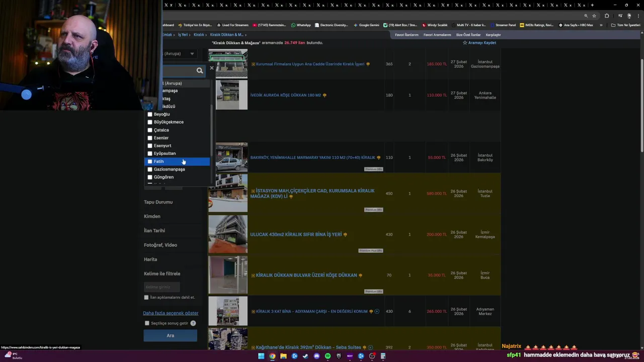Click badge icon after ULUCAK 430m2 title
Viewport: 644px width, 362px height.
[345, 234]
